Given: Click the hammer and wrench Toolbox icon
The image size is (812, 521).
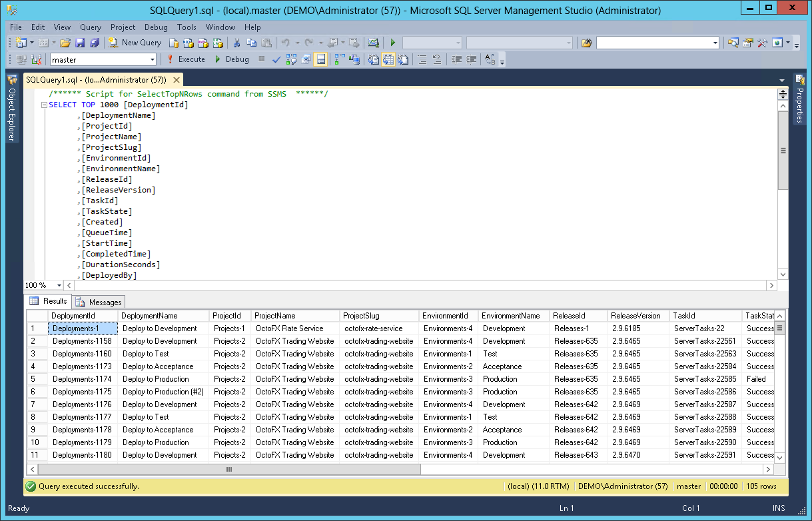Looking at the screenshot, I should [762, 43].
